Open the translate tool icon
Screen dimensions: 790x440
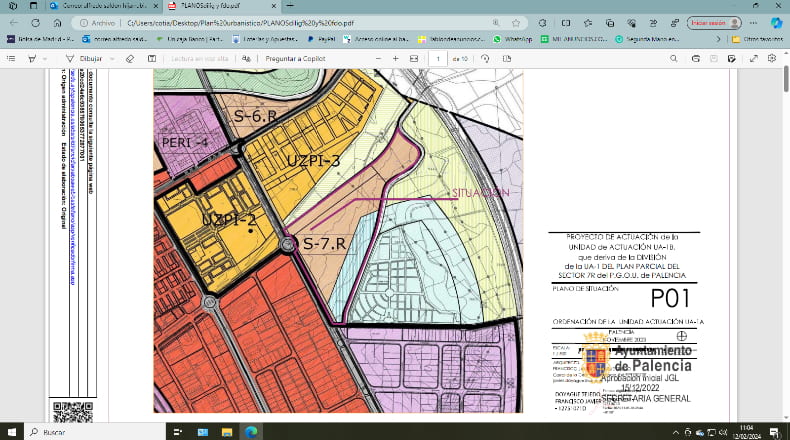pos(246,59)
